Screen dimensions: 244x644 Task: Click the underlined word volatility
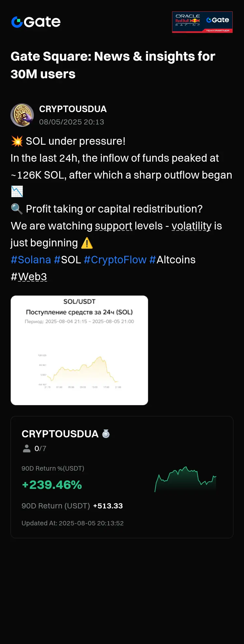coord(192,226)
